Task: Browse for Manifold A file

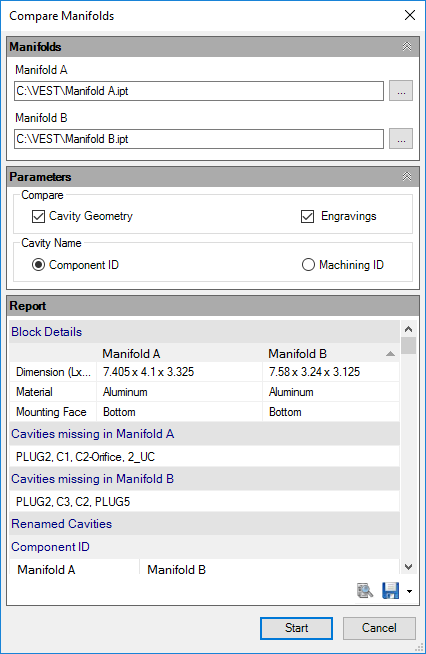Action: click(401, 91)
